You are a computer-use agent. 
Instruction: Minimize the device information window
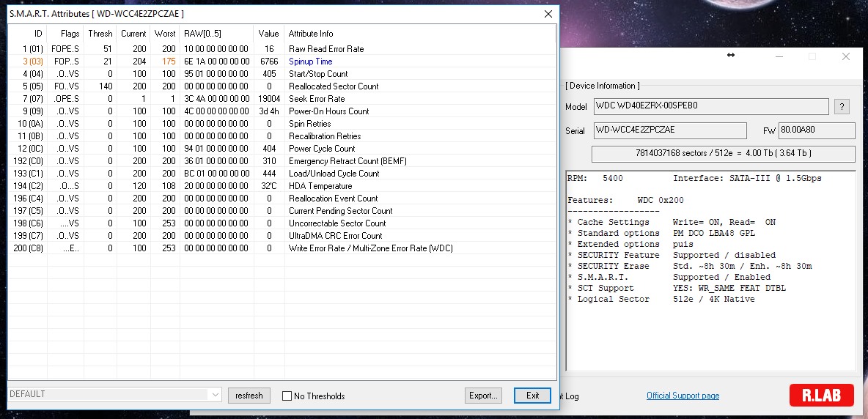point(779,56)
